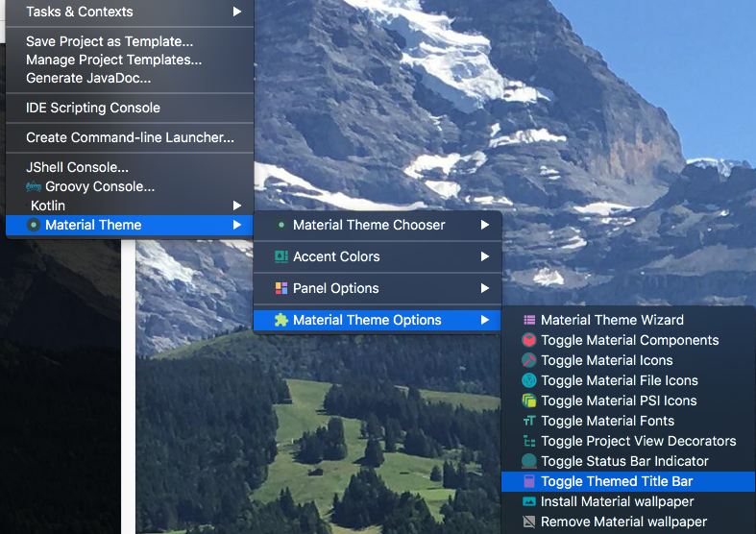
Task: Click the Material Theme Options puzzle icon
Action: 281,320
